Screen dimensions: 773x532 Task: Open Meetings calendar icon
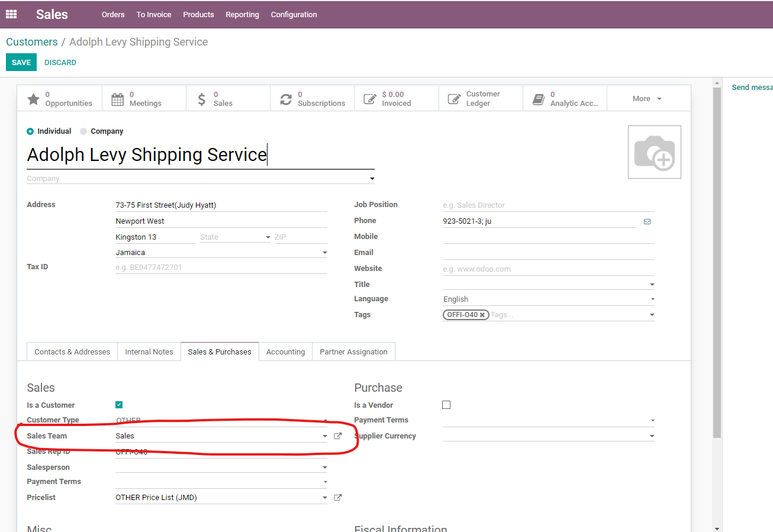click(118, 99)
